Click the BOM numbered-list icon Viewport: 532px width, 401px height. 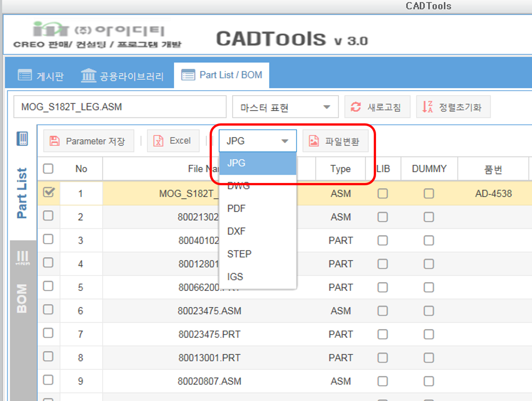[23, 258]
